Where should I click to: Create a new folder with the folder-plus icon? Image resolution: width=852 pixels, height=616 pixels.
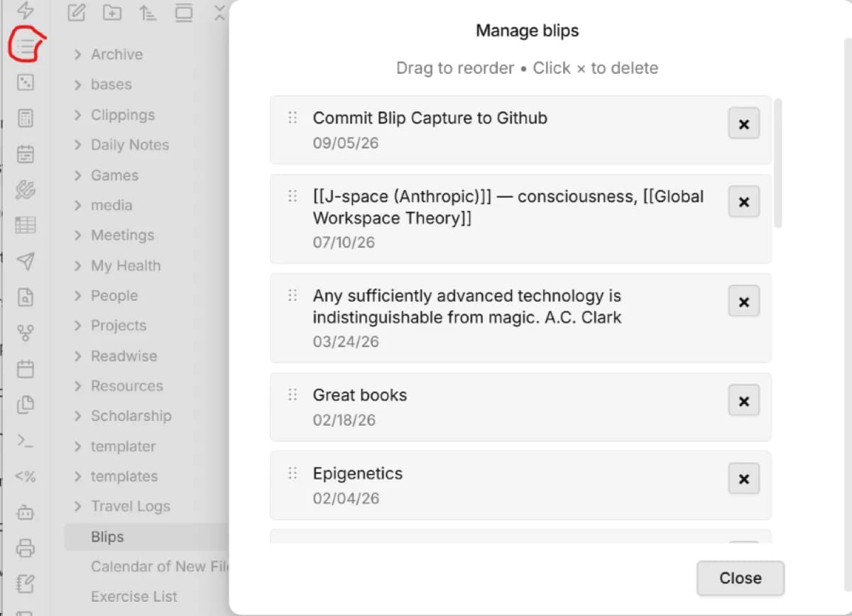pyautogui.click(x=111, y=12)
